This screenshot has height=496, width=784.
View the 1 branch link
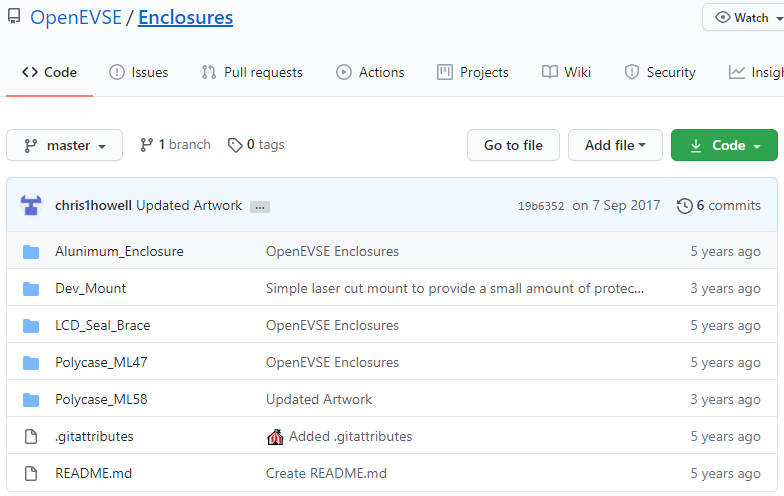click(x=176, y=144)
